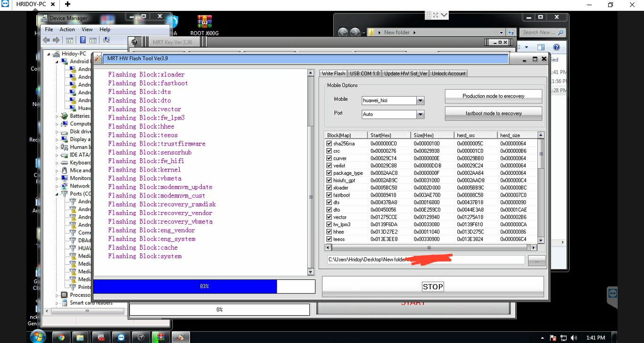Expand the Keyboards node in Device Manager
This screenshot has width=644, height=343.
[x=57, y=163]
